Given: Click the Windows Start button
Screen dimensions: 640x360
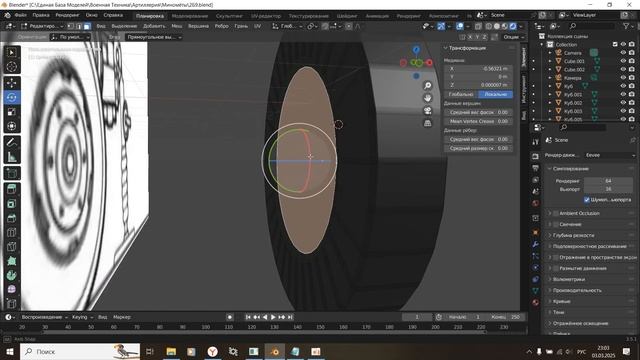Looking at the screenshot, I should click(x=10, y=351).
